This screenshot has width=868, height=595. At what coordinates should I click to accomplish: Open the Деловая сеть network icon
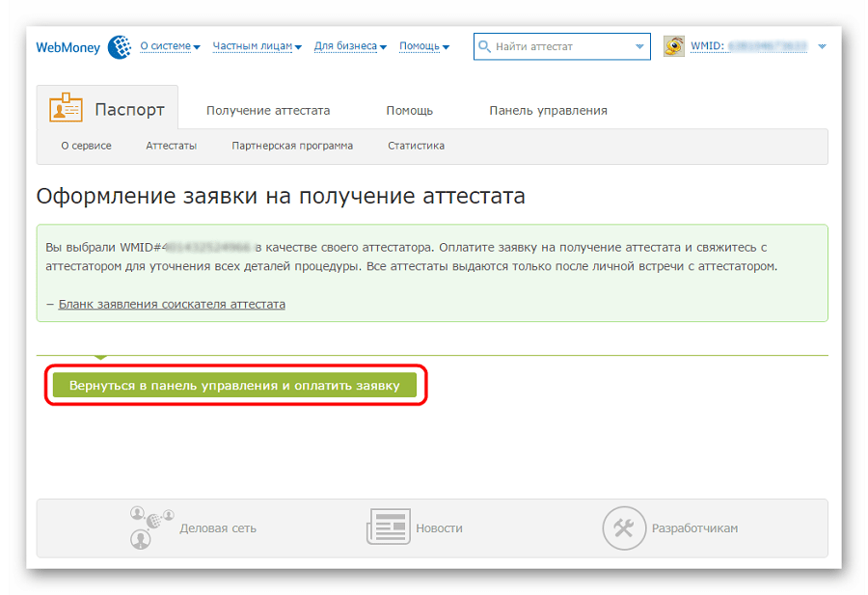[151, 527]
